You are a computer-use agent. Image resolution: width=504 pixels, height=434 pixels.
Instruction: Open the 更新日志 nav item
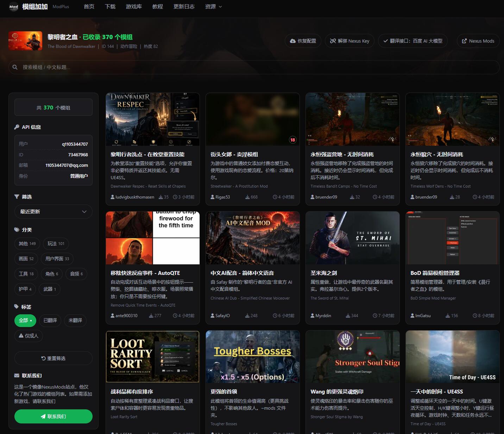pos(184,6)
